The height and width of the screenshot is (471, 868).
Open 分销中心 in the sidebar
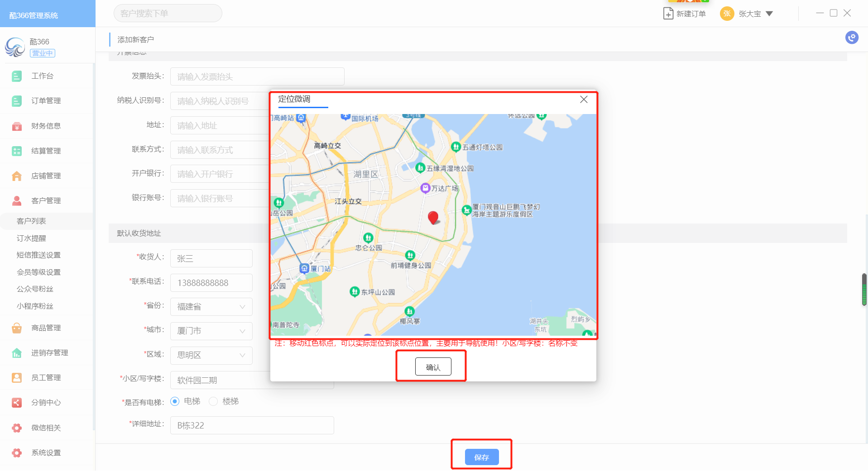[x=46, y=402]
